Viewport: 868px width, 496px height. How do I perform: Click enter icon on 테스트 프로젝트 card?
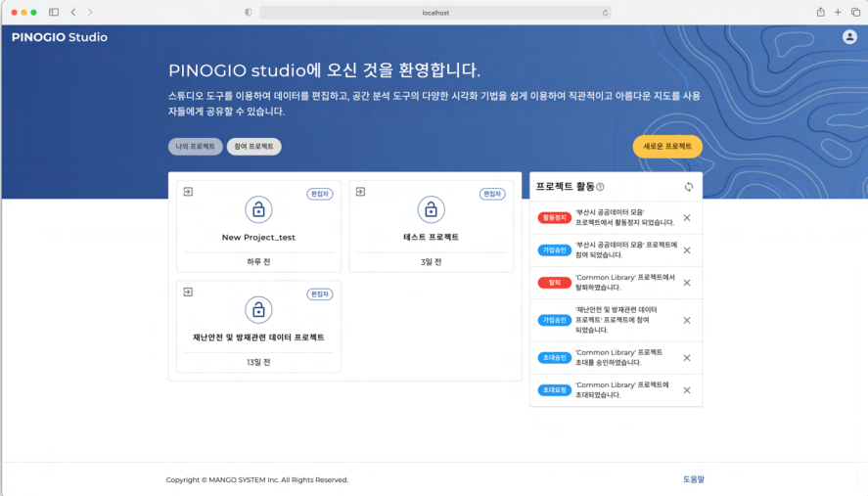tap(360, 192)
